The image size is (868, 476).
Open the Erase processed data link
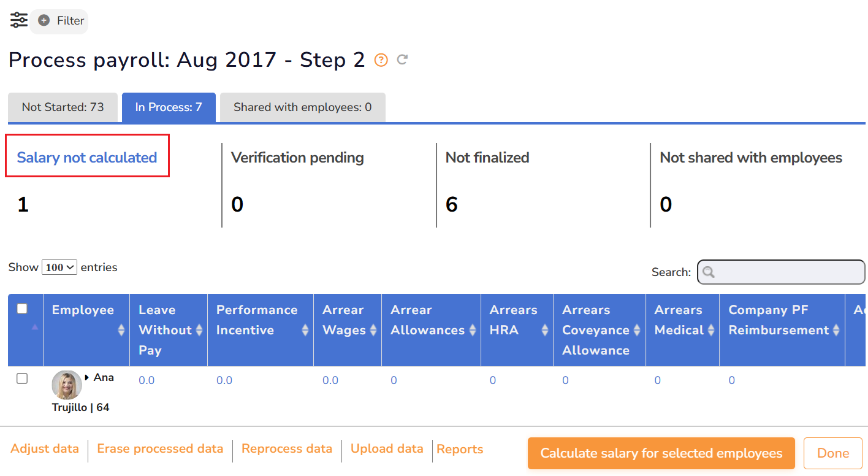tap(160, 449)
